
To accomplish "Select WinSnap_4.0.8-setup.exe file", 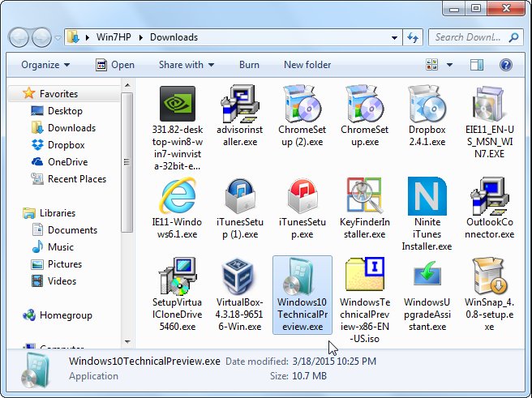I will (x=489, y=294).
